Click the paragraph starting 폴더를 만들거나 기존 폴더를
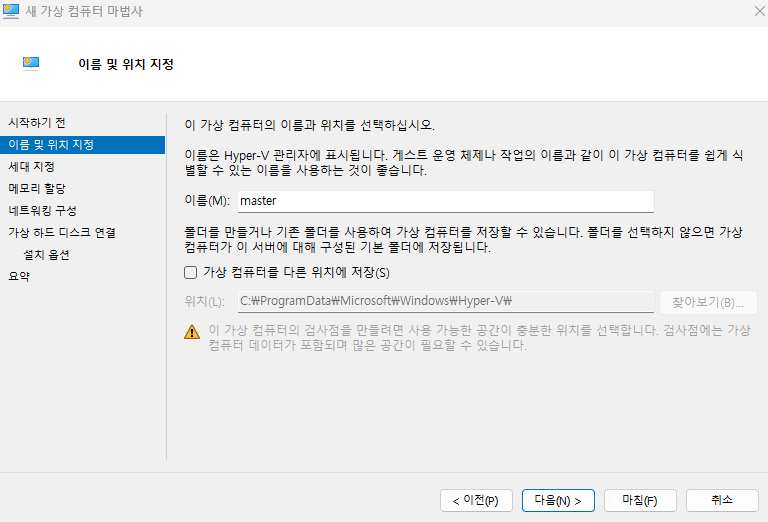The image size is (768, 522). click(x=464, y=239)
